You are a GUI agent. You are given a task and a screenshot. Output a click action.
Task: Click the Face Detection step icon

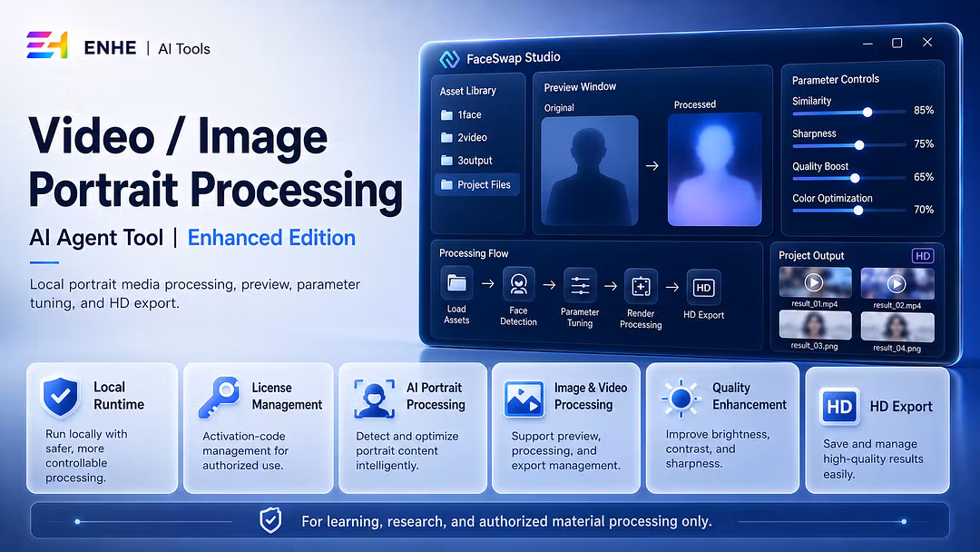click(x=518, y=284)
